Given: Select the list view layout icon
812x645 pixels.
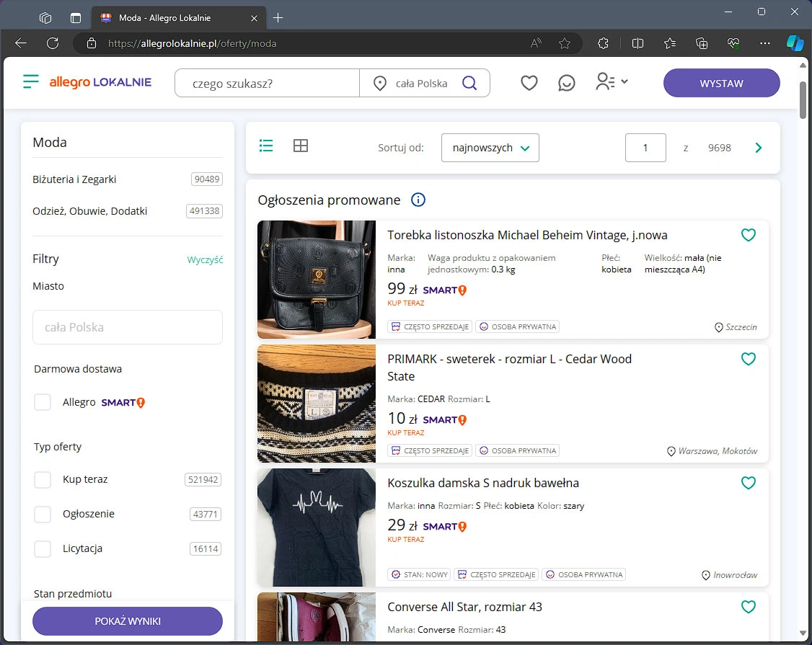Looking at the screenshot, I should (266, 146).
